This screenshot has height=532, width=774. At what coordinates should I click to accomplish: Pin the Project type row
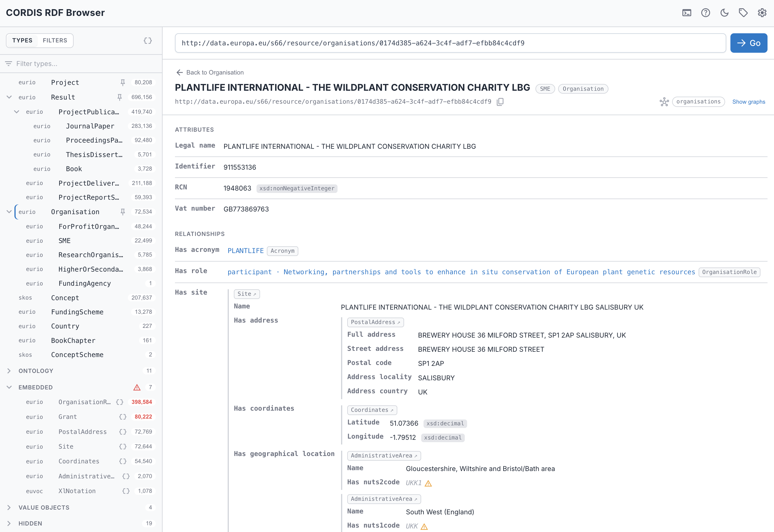click(x=123, y=82)
